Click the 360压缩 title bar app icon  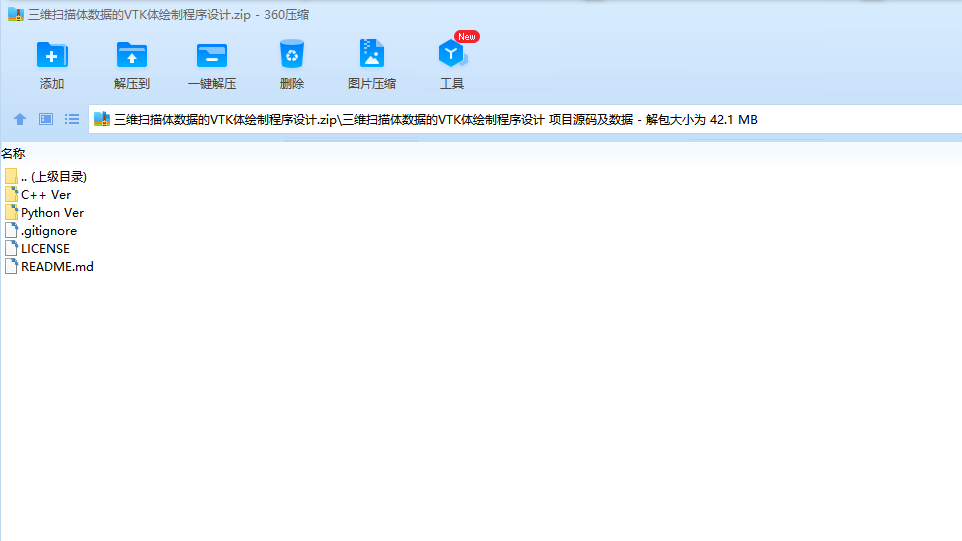click(x=16, y=15)
